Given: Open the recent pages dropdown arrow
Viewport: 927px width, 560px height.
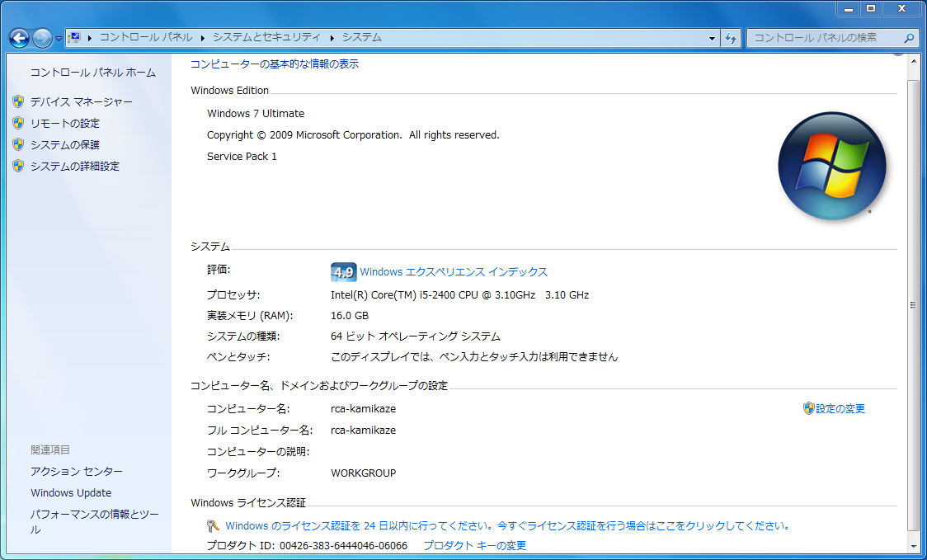Looking at the screenshot, I should (59, 39).
